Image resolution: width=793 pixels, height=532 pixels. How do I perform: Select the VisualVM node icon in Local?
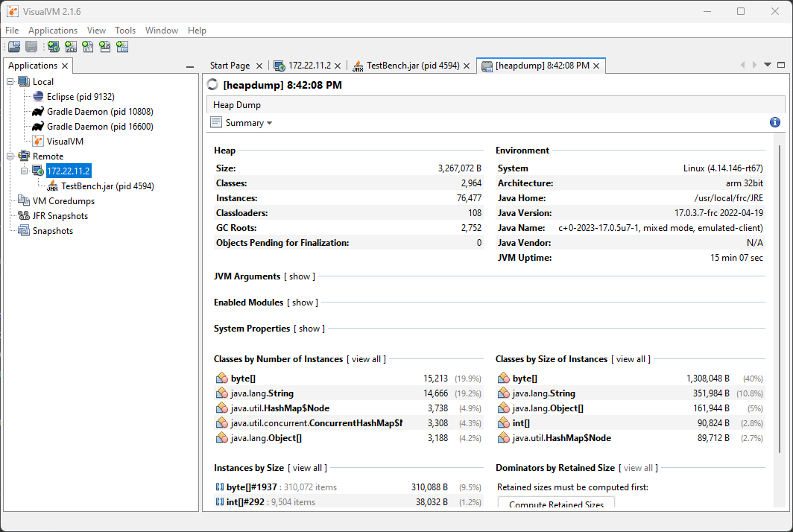pyautogui.click(x=37, y=141)
